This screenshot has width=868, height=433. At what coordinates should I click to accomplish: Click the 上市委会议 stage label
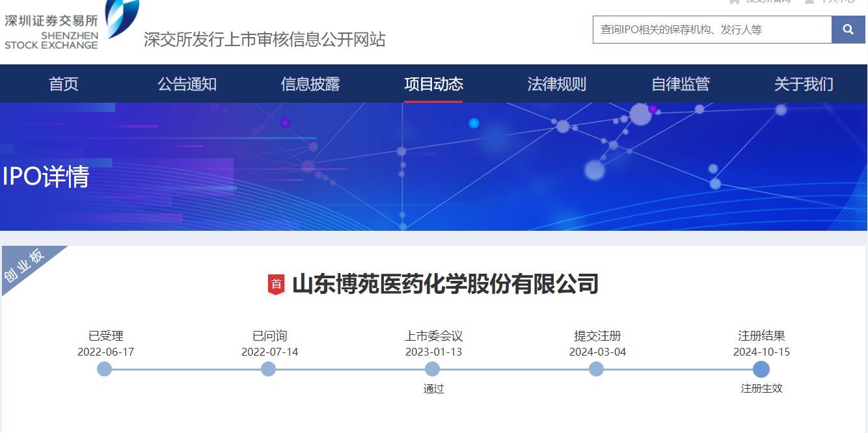click(x=434, y=336)
